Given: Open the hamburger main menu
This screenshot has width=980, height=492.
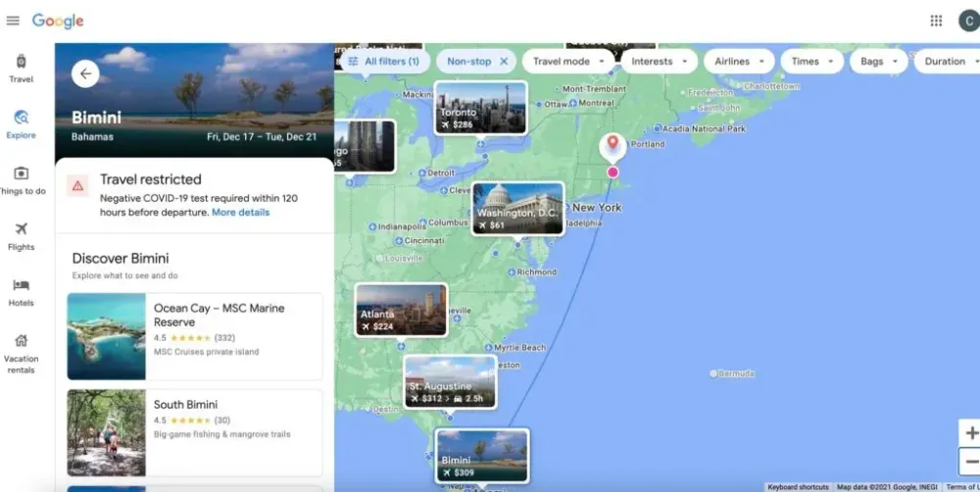Looking at the screenshot, I should click(x=13, y=21).
